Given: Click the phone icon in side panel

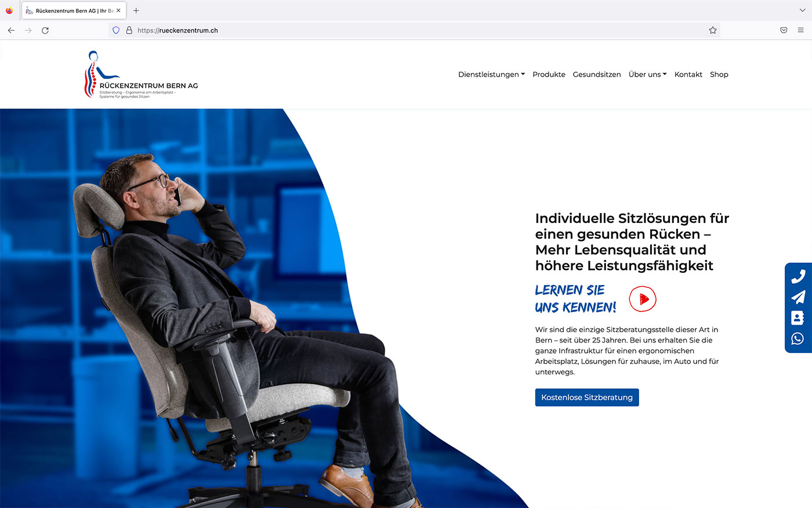Looking at the screenshot, I should 798,276.
